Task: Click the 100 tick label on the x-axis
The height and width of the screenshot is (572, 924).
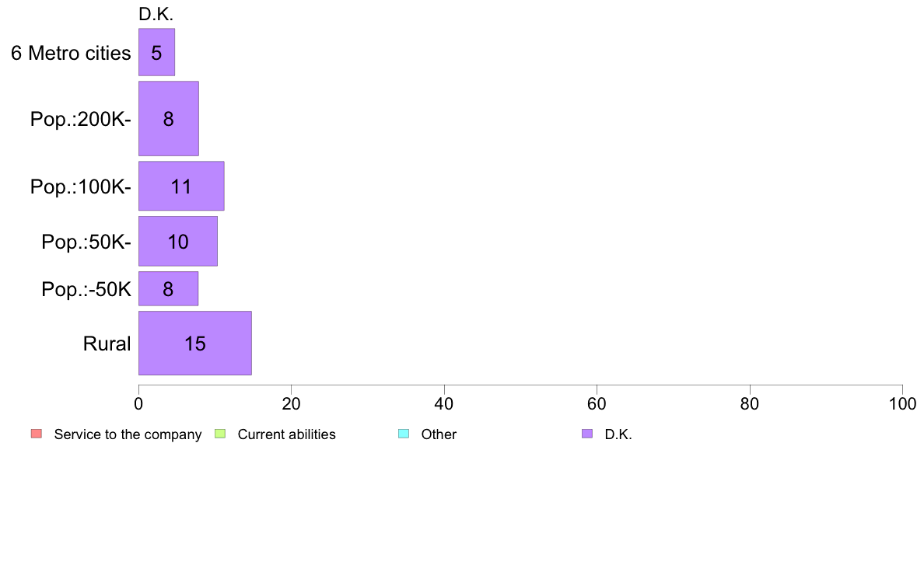Action: pos(901,404)
